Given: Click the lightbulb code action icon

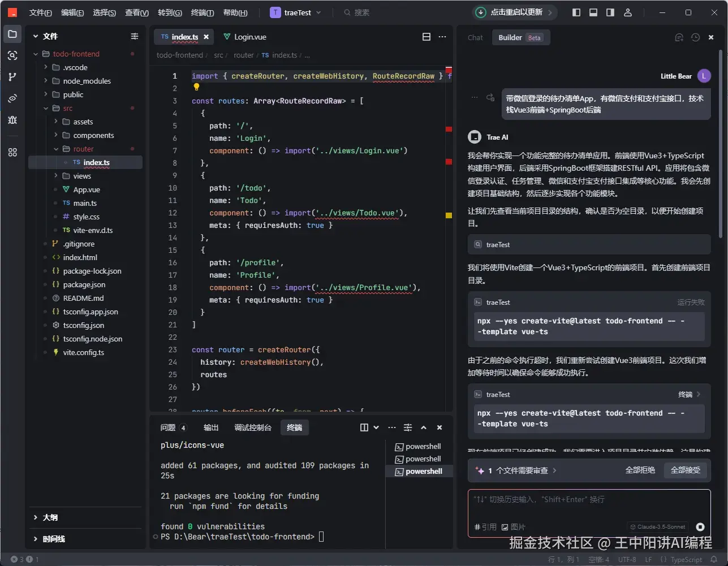Looking at the screenshot, I should [x=196, y=87].
